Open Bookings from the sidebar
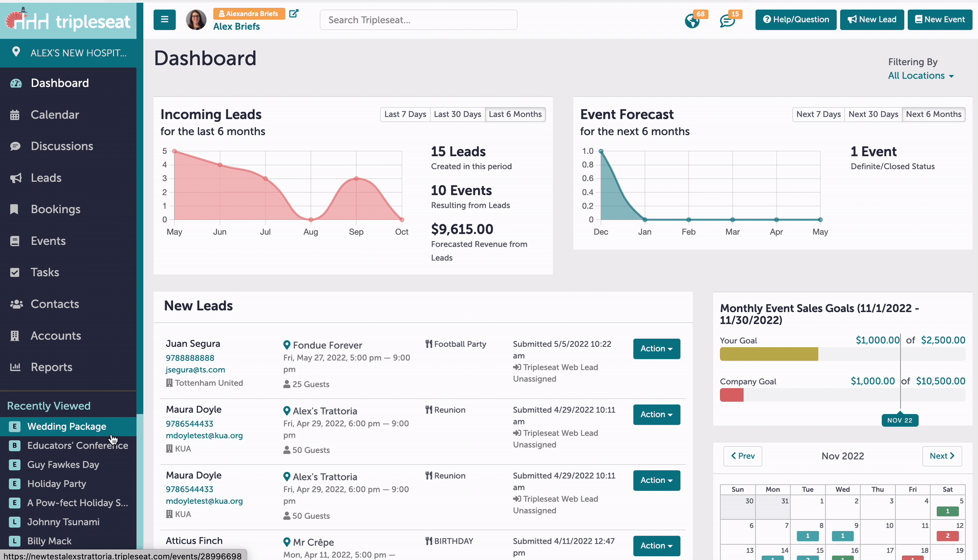 pyautogui.click(x=68, y=209)
